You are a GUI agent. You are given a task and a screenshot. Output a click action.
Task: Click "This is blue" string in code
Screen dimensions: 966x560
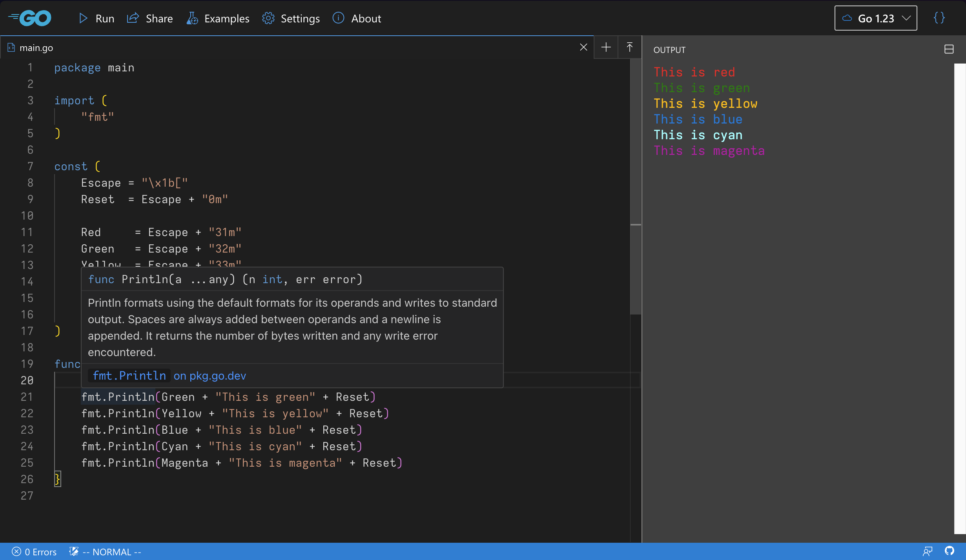[255, 430]
